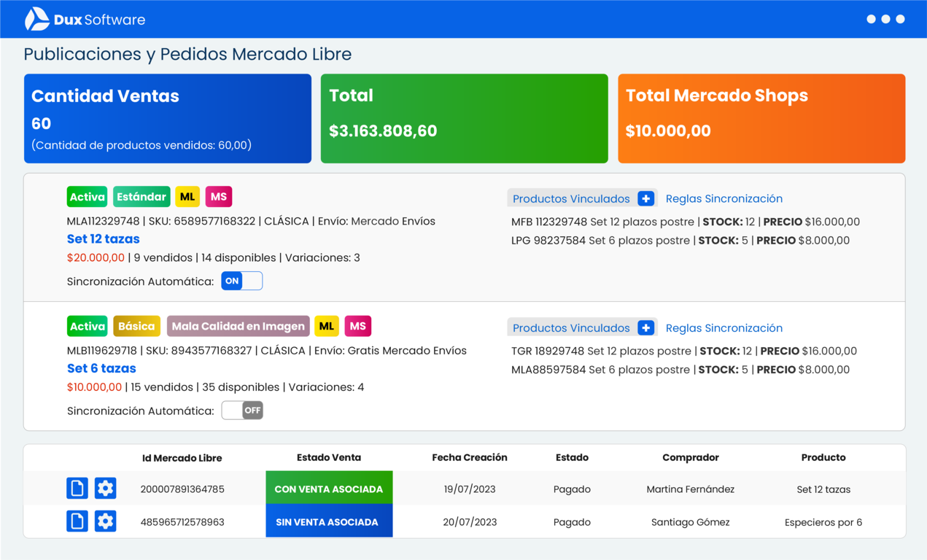Click the Activa badge on Set 12 tazas
The height and width of the screenshot is (560, 927).
[88, 197]
